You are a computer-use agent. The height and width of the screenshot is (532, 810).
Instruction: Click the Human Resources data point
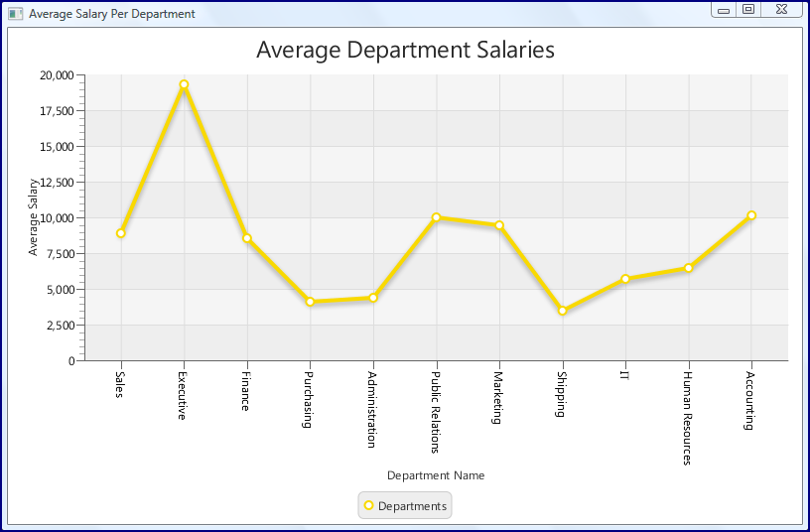[689, 268]
